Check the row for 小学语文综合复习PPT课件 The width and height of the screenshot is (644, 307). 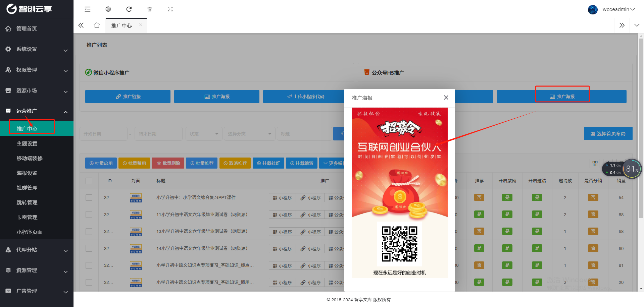tap(89, 198)
